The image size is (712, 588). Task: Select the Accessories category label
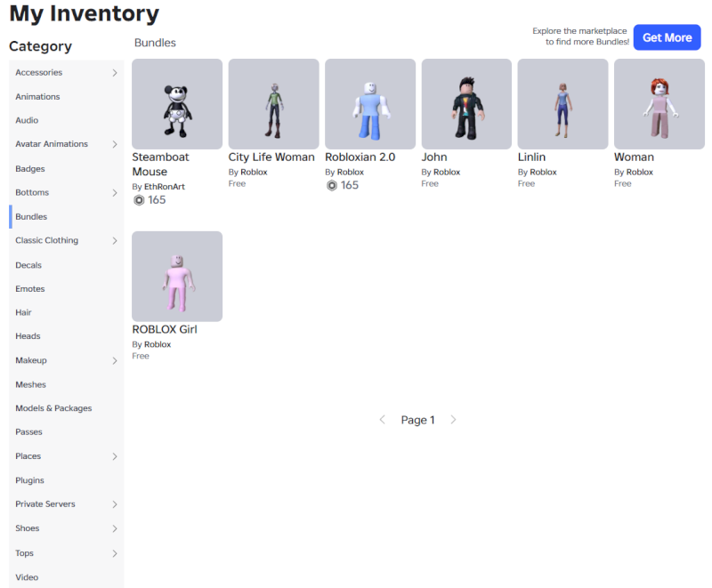[38, 73]
